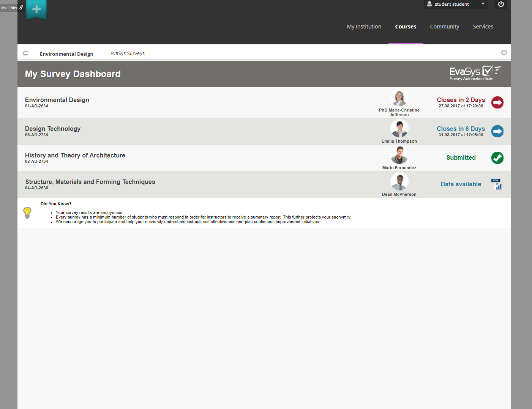This screenshot has width=532, height=409.
Task: Click the green Submitted checkmark icon
Action: pos(497,158)
